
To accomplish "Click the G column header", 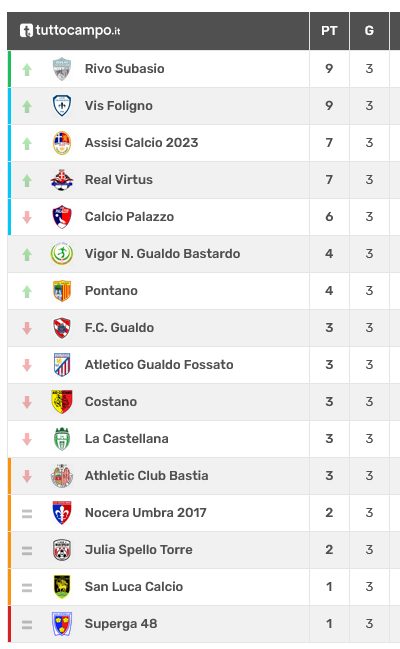I will 369,31.
